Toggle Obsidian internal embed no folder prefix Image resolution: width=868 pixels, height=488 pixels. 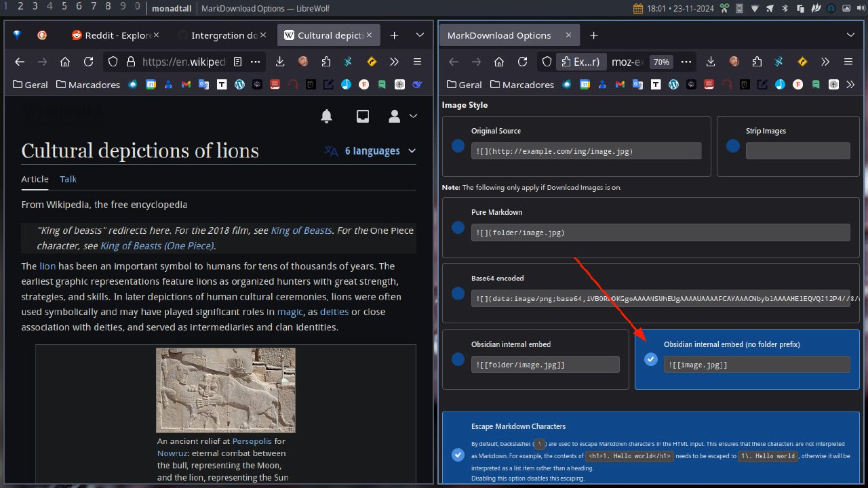click(651, 359)
